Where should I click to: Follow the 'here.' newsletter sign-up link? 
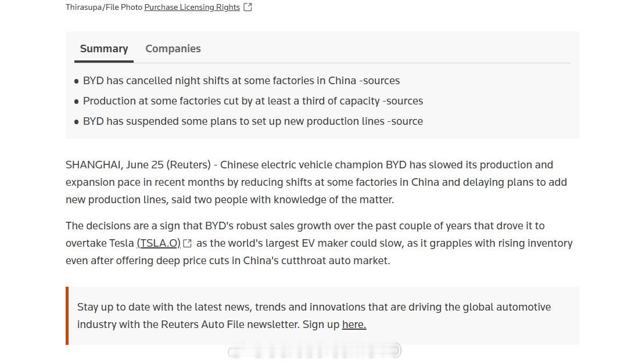354,324
